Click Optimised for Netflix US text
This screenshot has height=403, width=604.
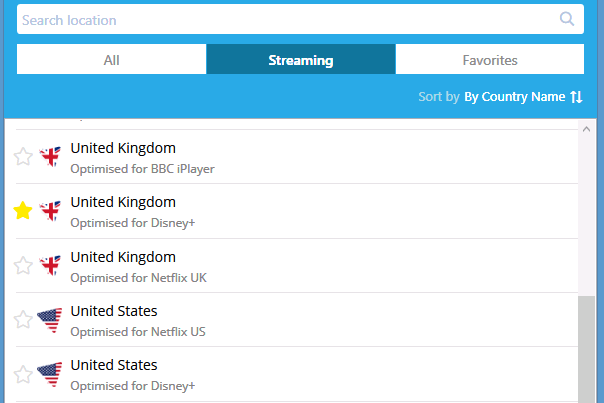click(138, 332)
